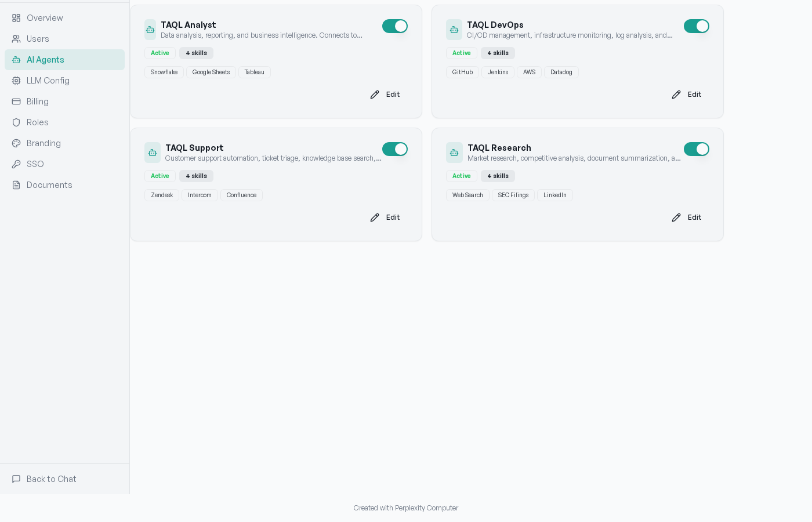Navigate to the Users section
This screenshot has width=812, height=522.
coord(38,39)
